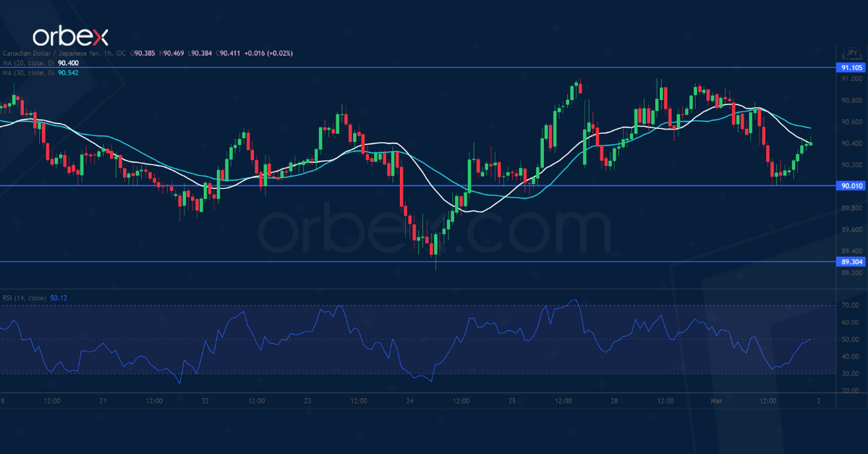Click the 30.00 RSI axis label
Viewport: 868px width, 454px height.
pos(850,374)
